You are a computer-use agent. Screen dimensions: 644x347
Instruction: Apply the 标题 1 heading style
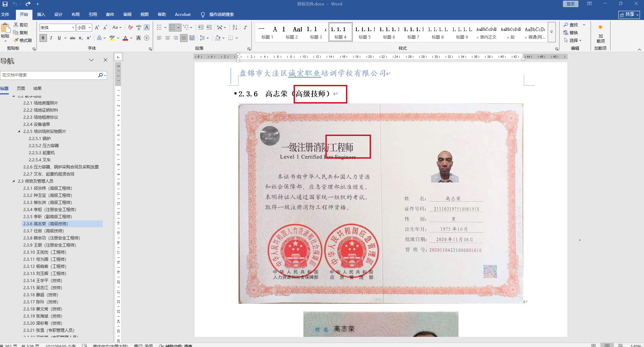(267, 32)
